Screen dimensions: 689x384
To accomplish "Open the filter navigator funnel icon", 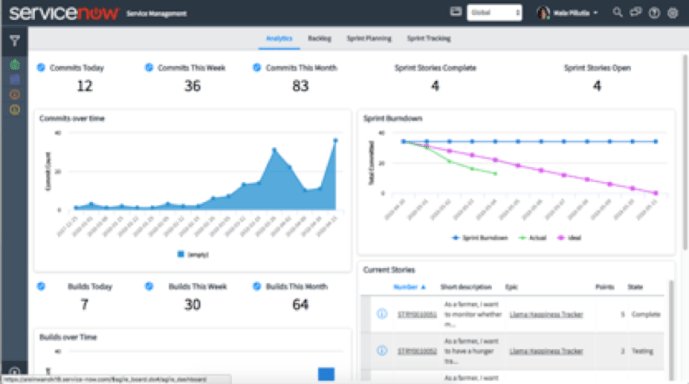I will pos(15,41).
